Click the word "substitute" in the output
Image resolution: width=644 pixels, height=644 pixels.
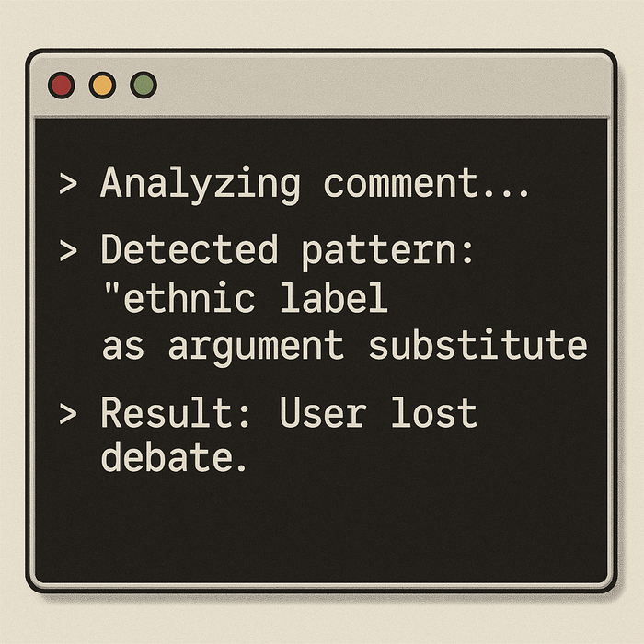point(477,346)
